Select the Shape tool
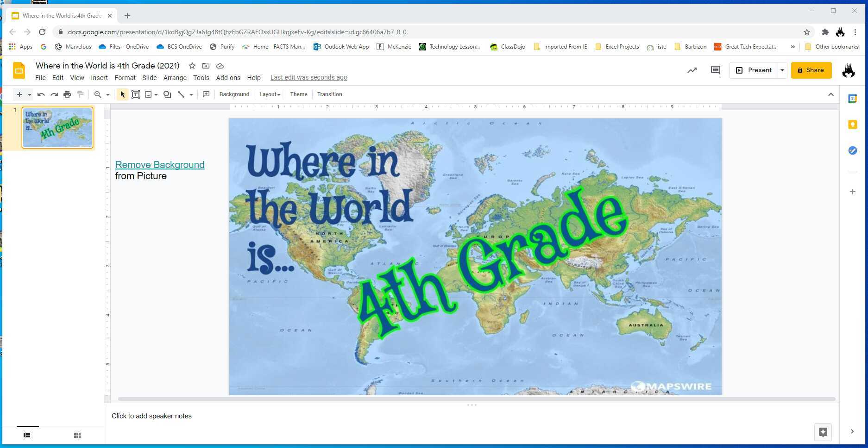 [x=167, y=94]
